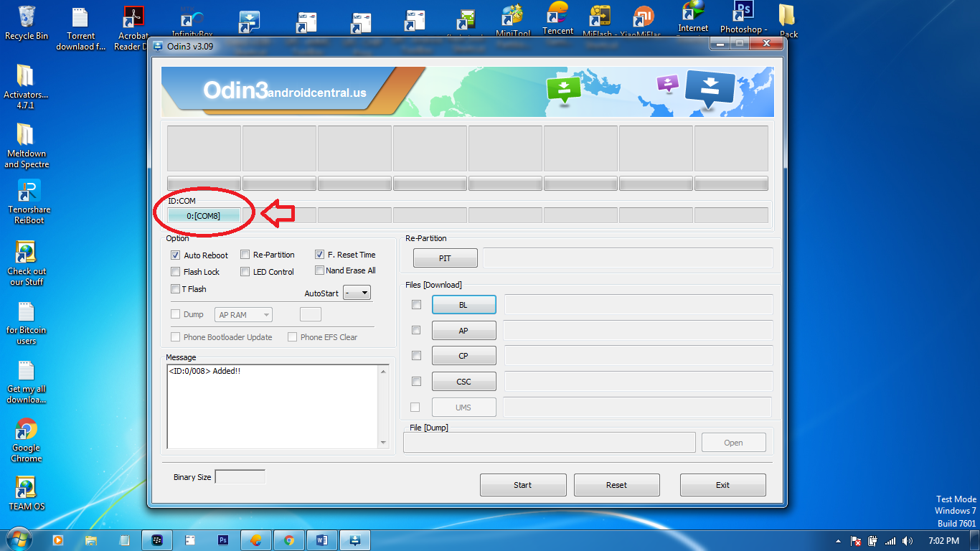
Task: Click the CSC file button
Action: [463, 382]
